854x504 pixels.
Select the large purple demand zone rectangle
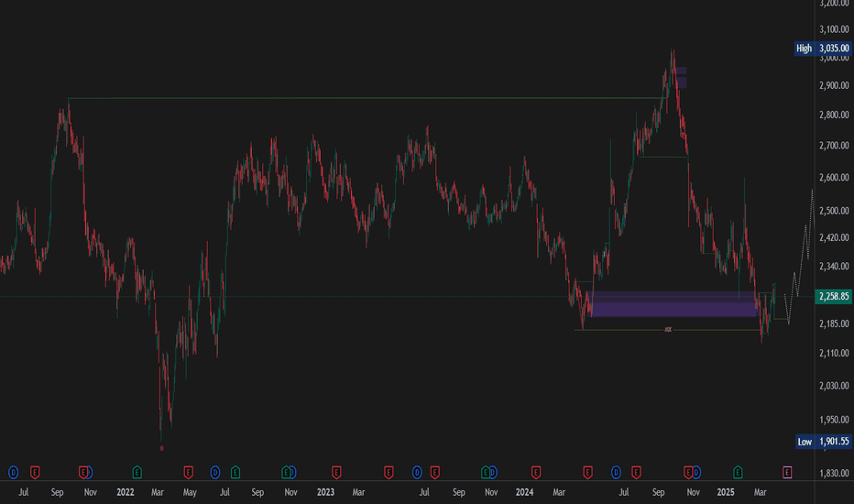[x=673, y=304]
